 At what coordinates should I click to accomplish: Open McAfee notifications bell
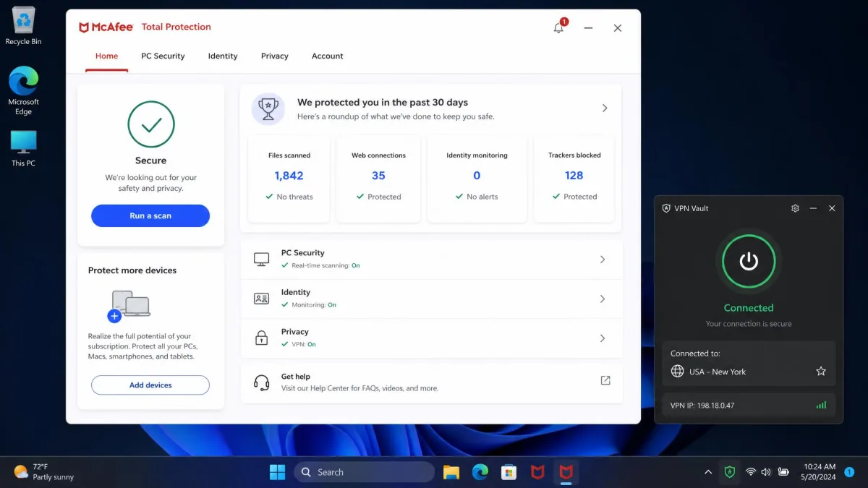click(x=559, y=27)
